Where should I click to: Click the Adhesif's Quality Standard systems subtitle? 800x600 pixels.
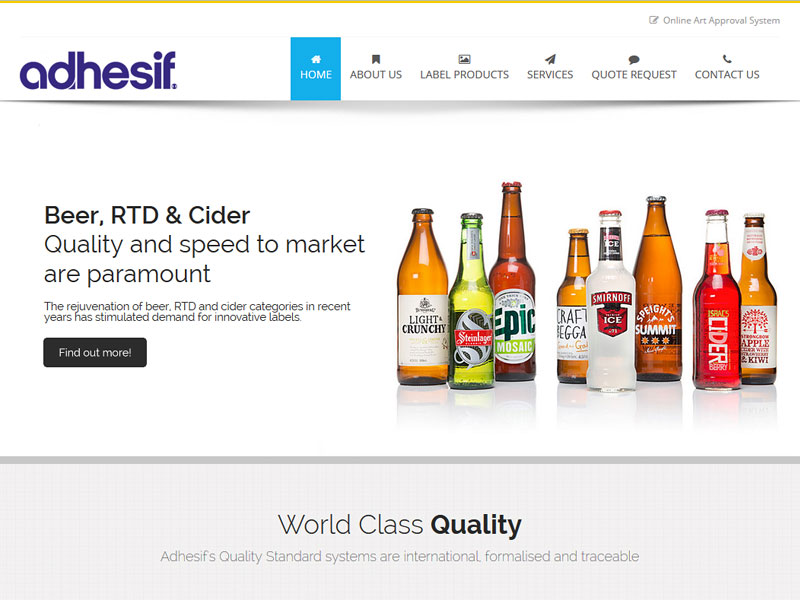click(399, 556)
